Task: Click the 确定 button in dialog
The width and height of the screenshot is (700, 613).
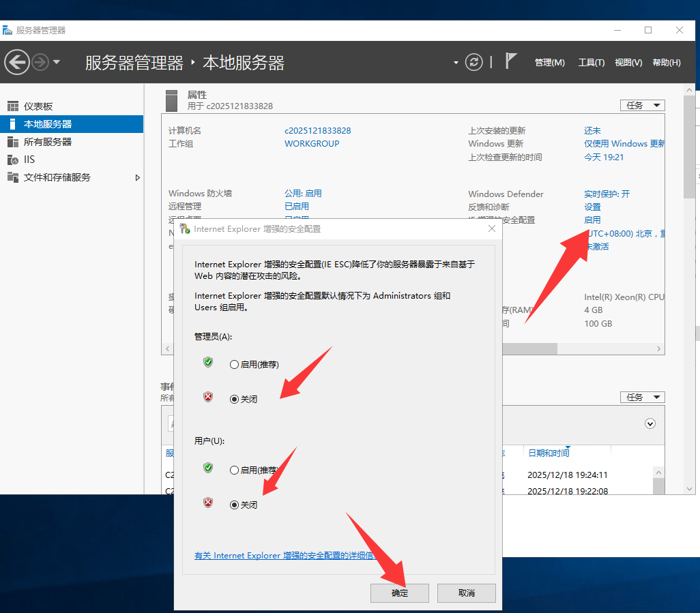Action: 400,593
